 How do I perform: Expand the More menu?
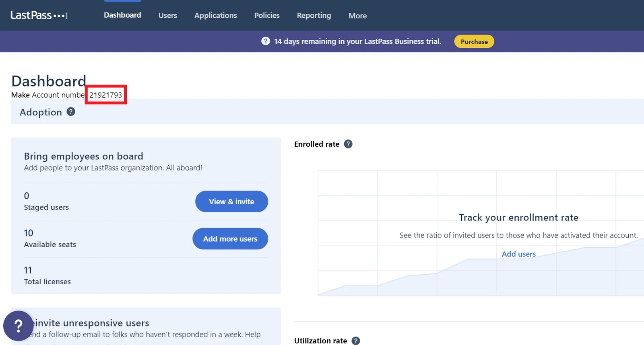pyautogui.click(x=357, y=16)
